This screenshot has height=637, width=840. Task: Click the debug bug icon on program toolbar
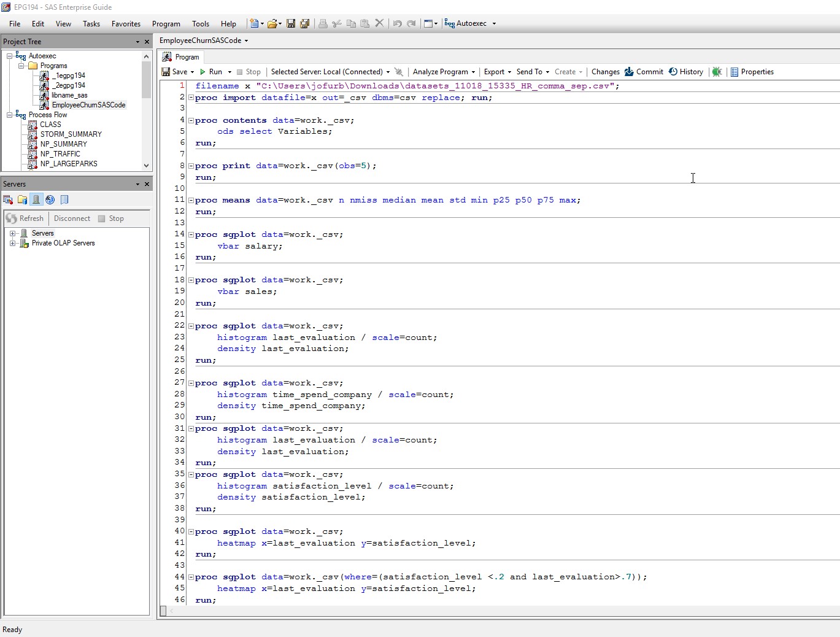717,72
